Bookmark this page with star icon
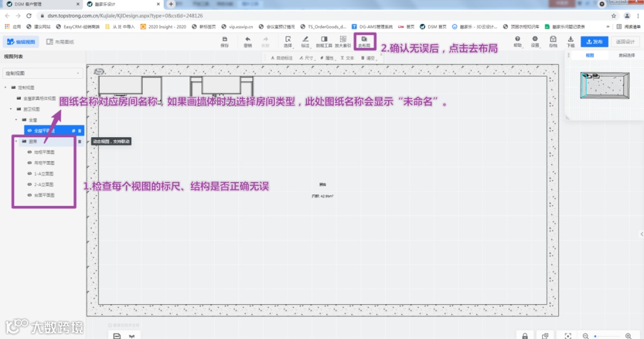The height and width of the screenshot is (339, 644). pos(614,16)
